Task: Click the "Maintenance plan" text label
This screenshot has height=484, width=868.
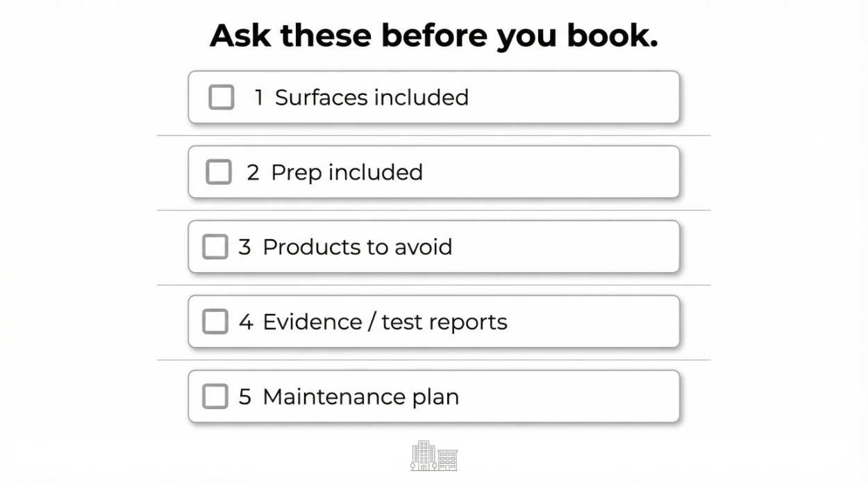Action: click(360, 397)
